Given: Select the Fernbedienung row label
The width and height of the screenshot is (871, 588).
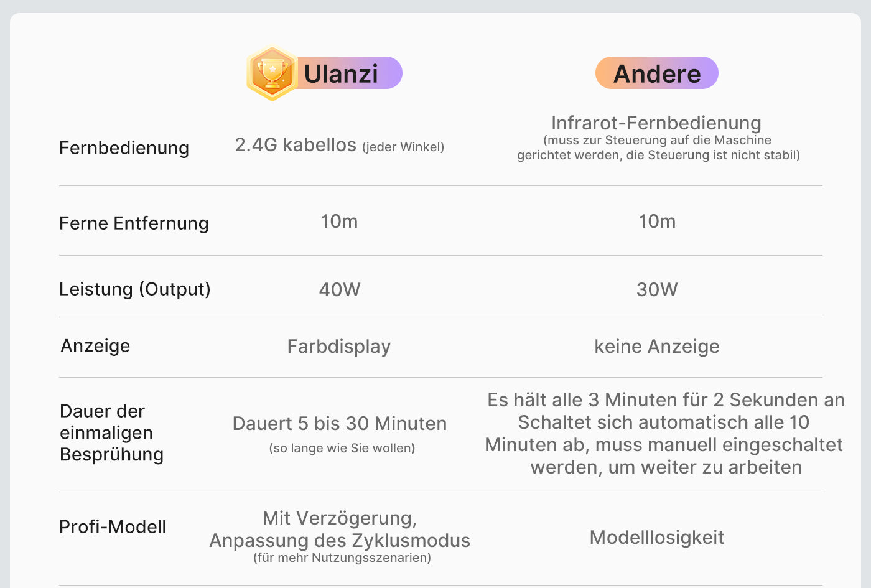Looking at the screenshot, I should [x=124, y=148].
